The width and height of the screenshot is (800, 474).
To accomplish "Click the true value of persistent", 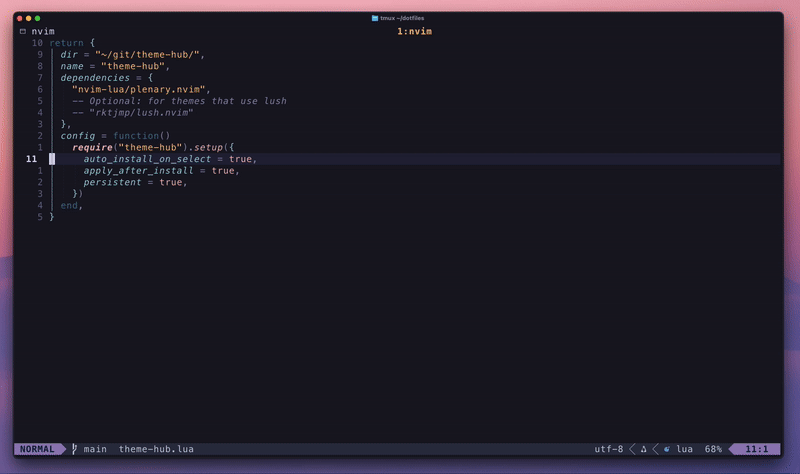I will tap(170, 182).
